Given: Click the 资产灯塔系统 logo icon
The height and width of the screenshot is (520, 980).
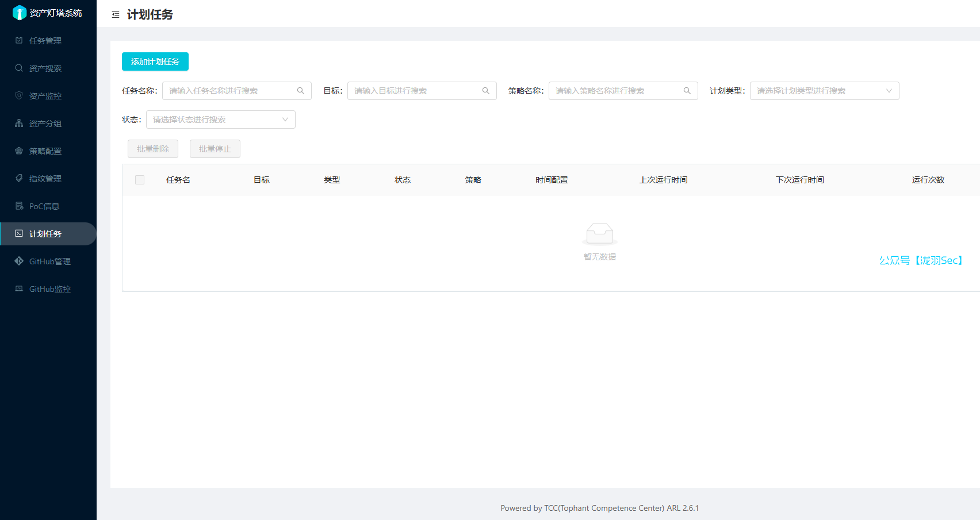Looking at the screenshot, I should [x=20, y=13].
